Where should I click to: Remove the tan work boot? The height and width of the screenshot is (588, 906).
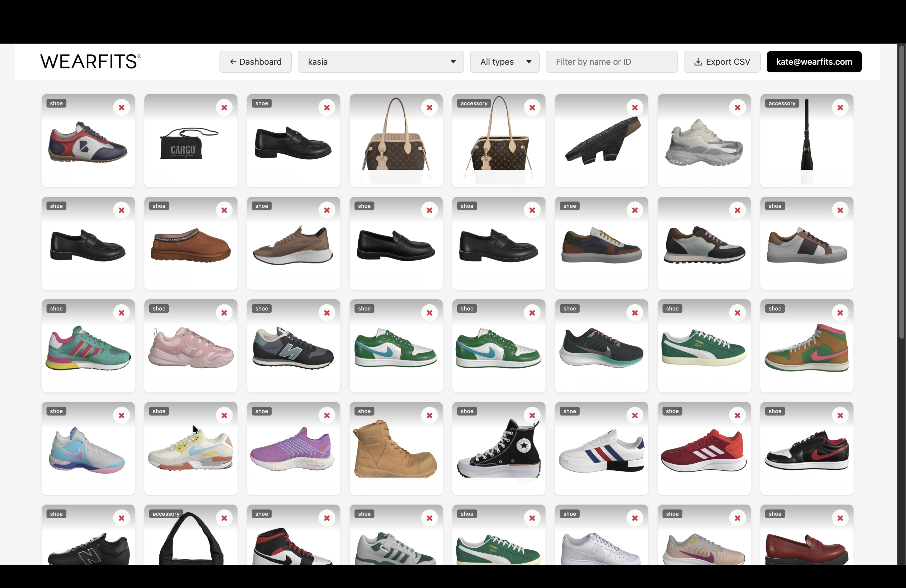click(x=429, y=416)
